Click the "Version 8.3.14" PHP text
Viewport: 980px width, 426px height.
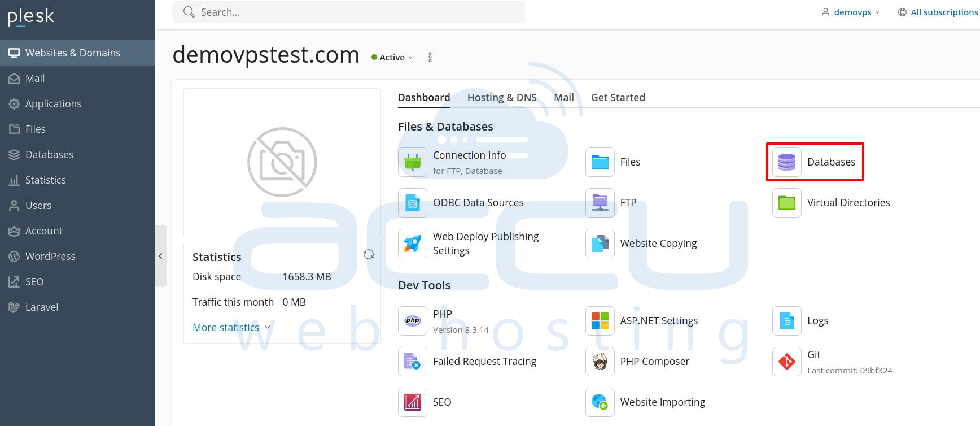[461, 330]
